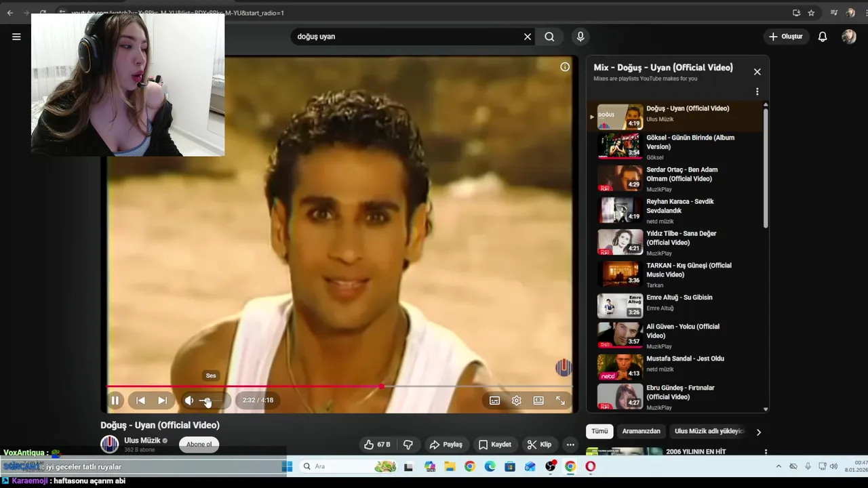Click the taskbar volume speaker icon
The image size is (868, 488).
coord(833,466)
